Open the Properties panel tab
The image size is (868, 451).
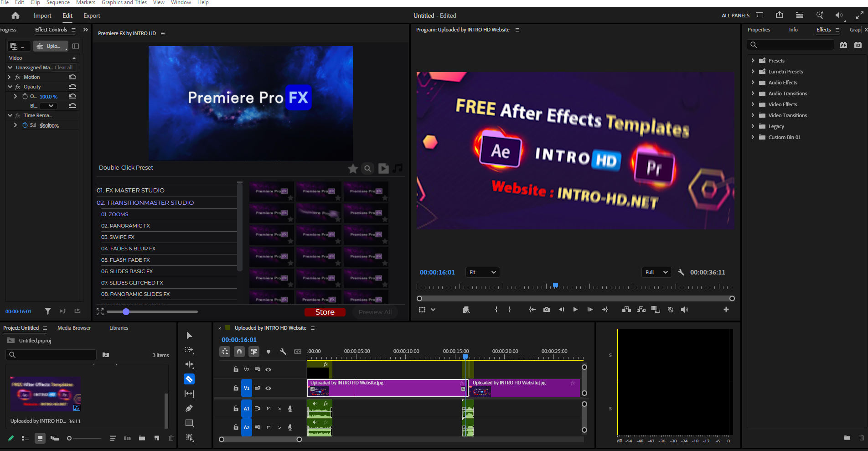click(759, 30)
